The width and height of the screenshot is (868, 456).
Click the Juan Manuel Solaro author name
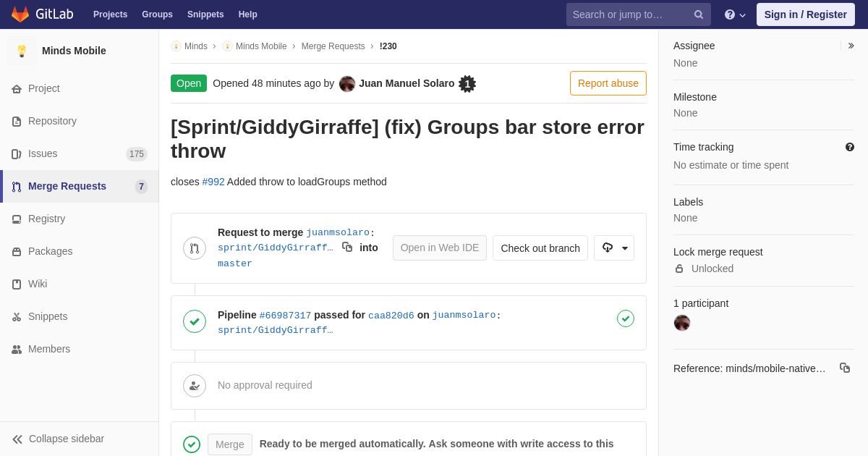407,83
